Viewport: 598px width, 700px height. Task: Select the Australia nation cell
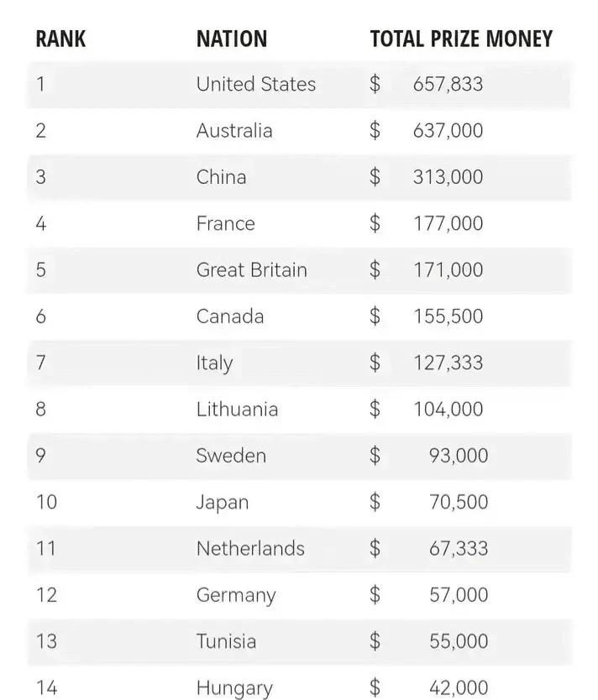click(x=234, y=130)
